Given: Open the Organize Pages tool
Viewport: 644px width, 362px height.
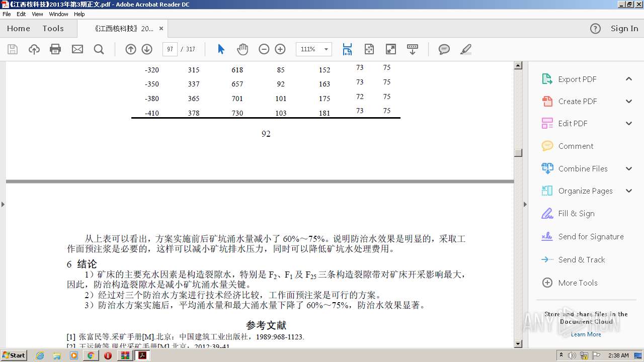Looking at the screenshot, I should point(585,191).
